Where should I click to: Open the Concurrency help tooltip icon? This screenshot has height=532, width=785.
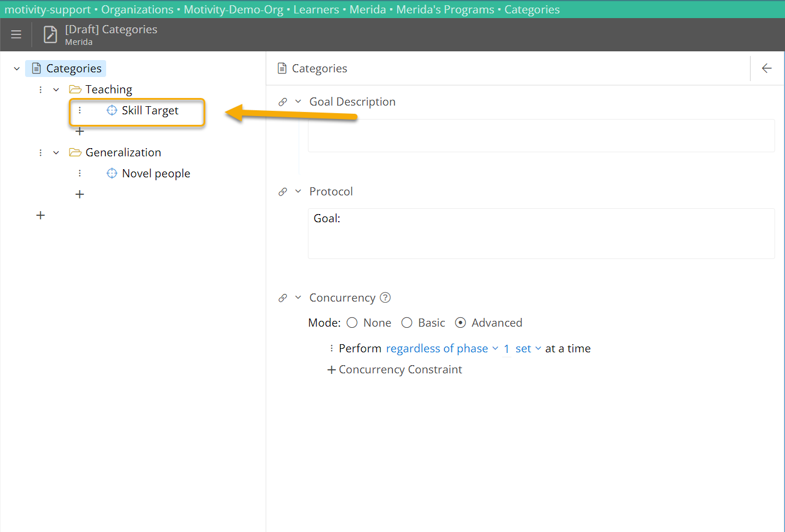385,297
